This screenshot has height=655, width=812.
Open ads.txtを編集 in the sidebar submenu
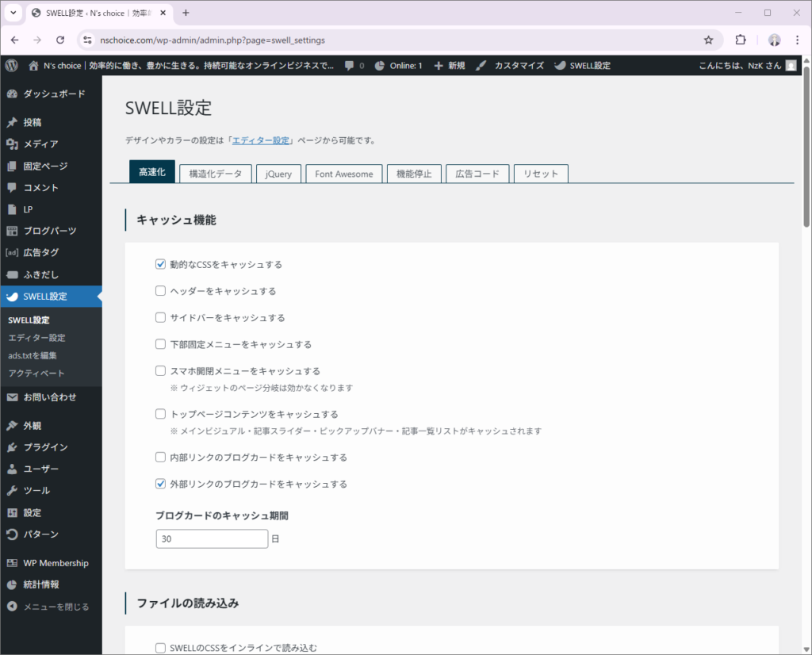point(33,355)
